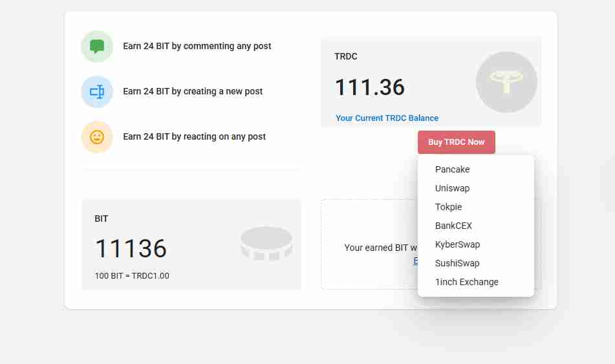Choose KyberSwap from the menu

458,244
